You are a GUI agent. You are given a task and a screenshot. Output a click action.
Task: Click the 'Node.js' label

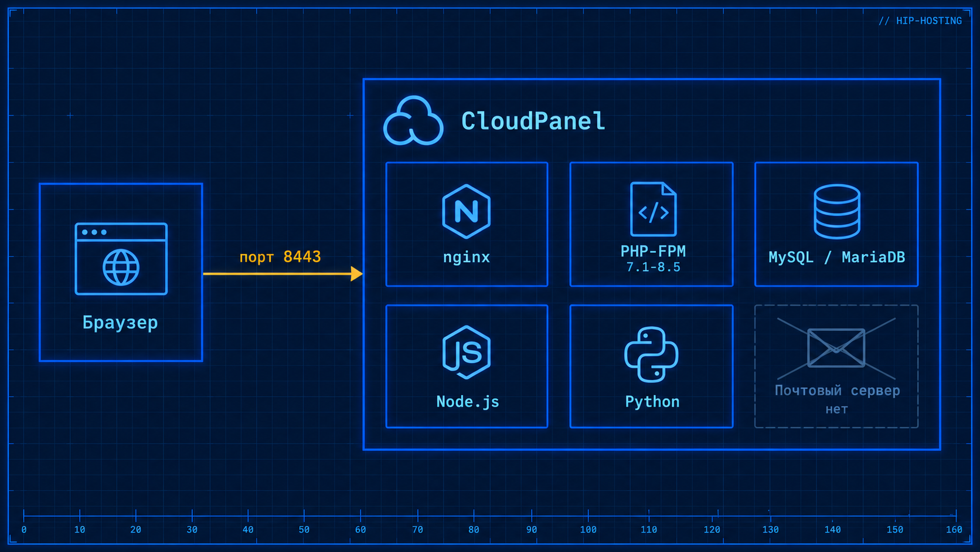click(x=468, y=402)
